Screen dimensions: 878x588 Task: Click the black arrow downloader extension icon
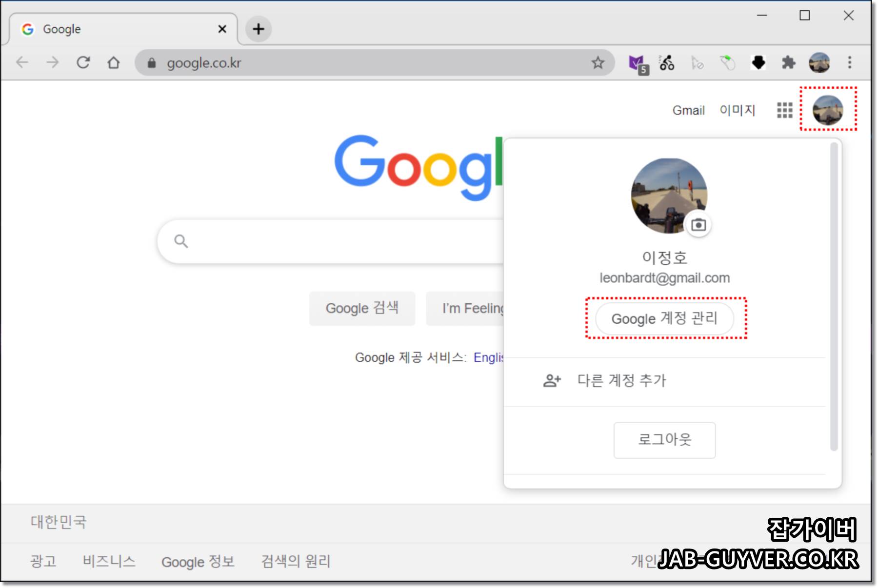coord(758,62)
